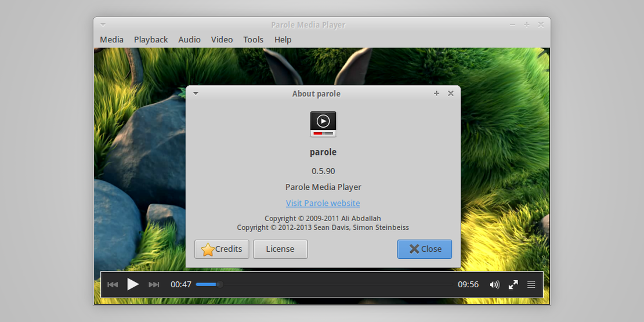Click the bold parole application name

pos(323,153)
